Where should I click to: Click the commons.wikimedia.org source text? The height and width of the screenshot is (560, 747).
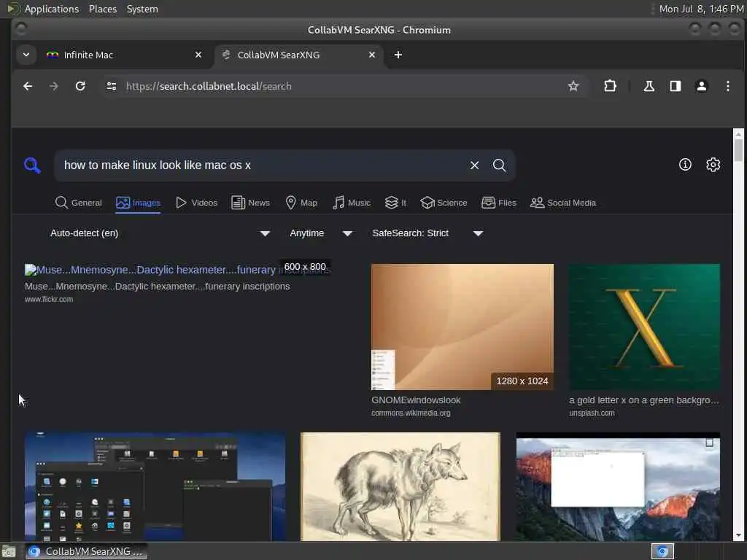coord(411,413)
